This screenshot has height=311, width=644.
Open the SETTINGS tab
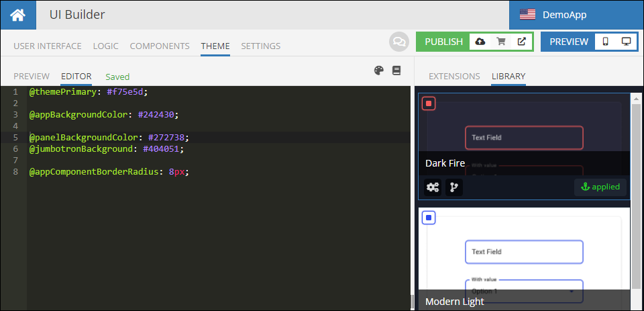click(261, 46)
